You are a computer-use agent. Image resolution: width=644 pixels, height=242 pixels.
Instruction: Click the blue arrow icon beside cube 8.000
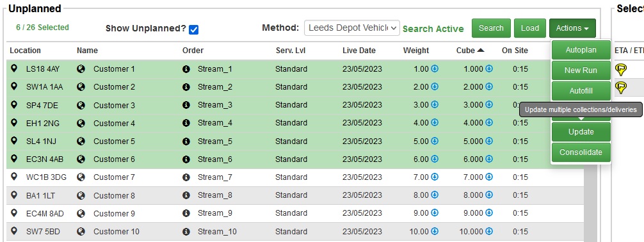489,195
